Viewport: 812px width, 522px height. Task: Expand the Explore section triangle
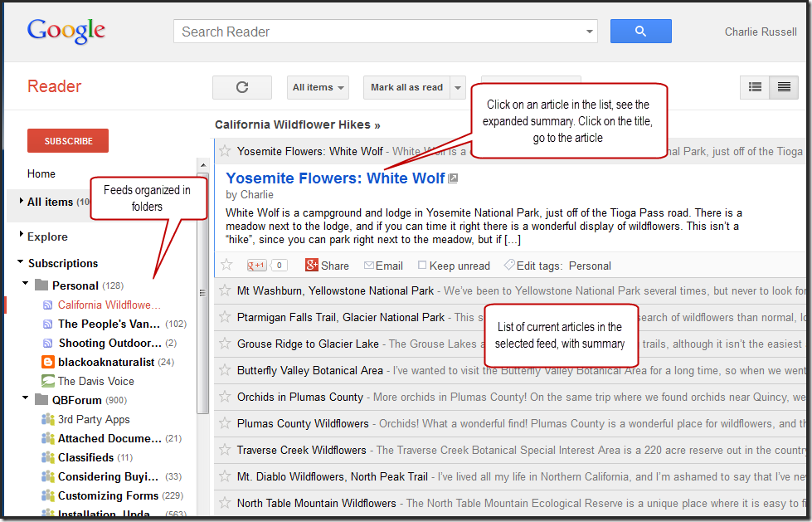click(22, 234)
